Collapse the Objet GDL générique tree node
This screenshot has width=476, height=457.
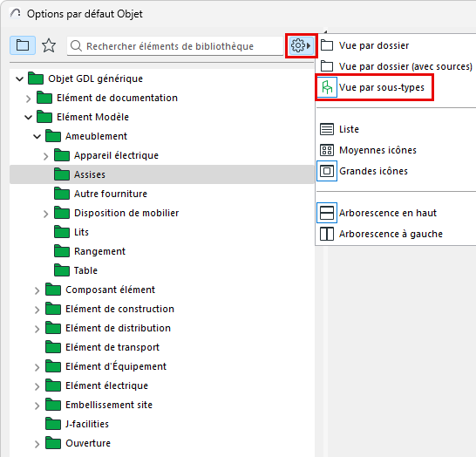20,79
